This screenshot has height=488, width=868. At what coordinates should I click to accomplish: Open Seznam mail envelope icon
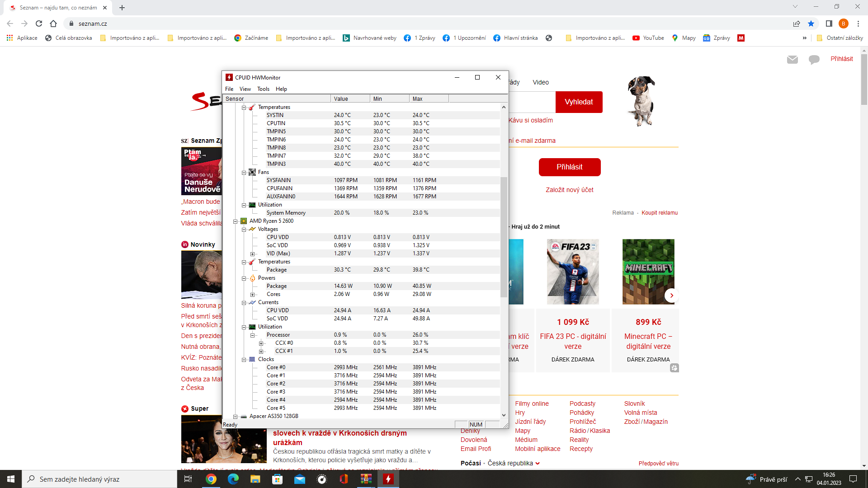(x=792, y=59)
